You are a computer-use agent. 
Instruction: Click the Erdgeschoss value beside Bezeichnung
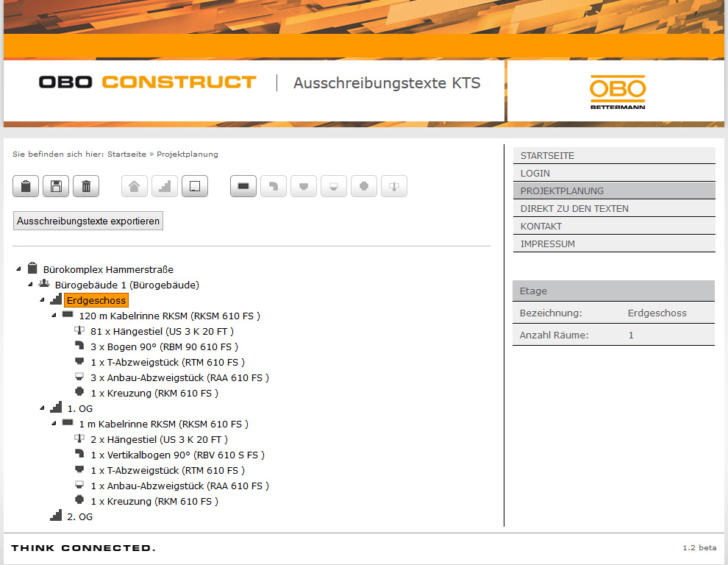click(x=657, y=313)
